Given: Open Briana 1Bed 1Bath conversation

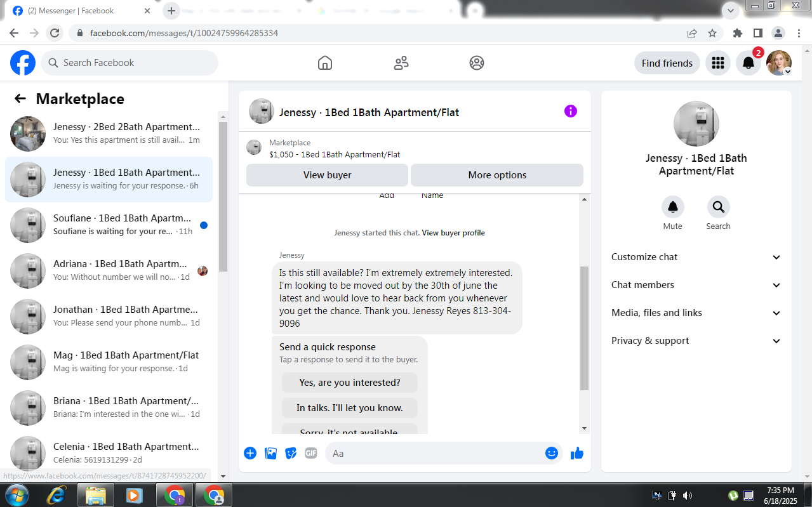Looking at the screenshot, I should point(109,408).
